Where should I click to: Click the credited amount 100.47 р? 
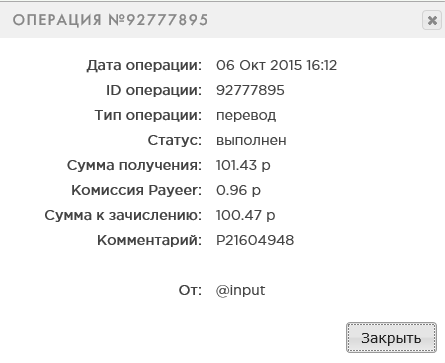(245, 216)
